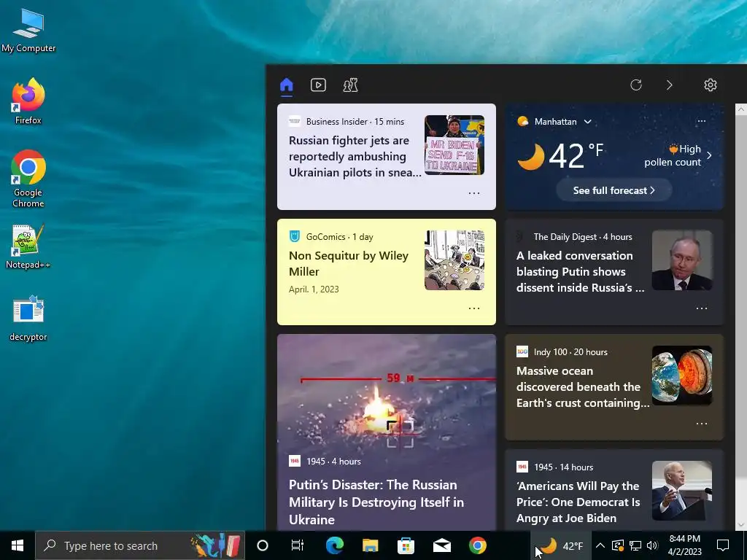Click the security warning tray icon
Screen dimensions: 747x560
(x=617, y=545)
